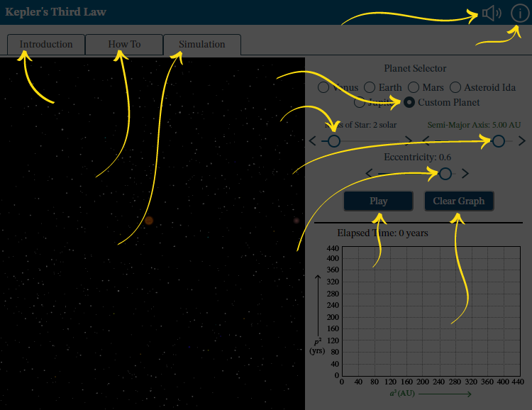The width and height of the screenshot is (532, 410).
Task: Go to the Simulation tab
Action: click(x=201, y=44)
